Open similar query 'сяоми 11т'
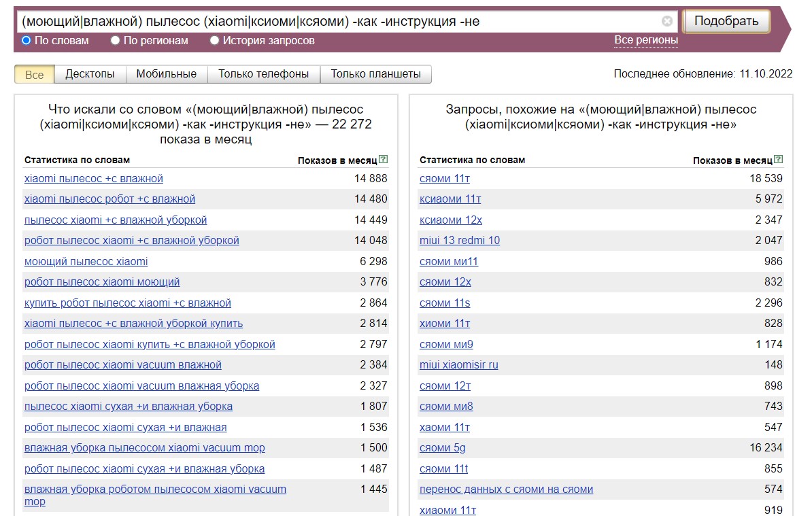This screenshot has width=812, height=516. click(x=445, y=179)
